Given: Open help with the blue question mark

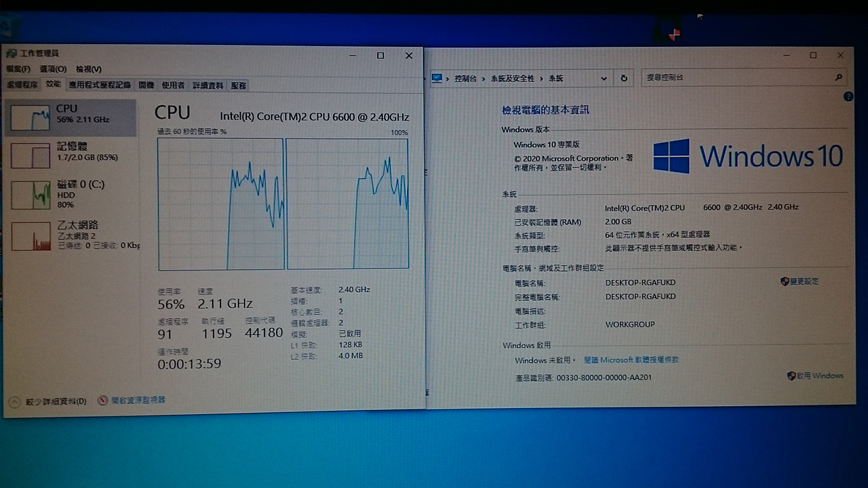Looking at the screenshot, I should 848,97.
